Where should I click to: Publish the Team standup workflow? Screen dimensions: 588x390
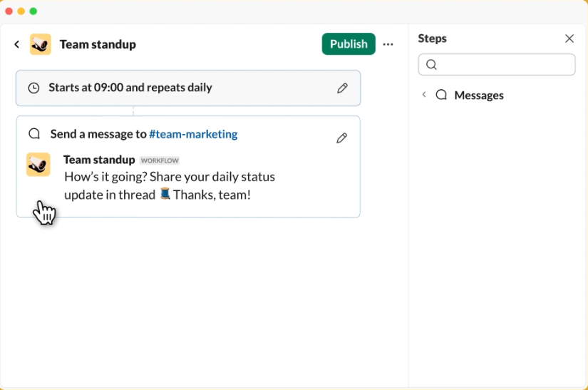pos(349,44)
